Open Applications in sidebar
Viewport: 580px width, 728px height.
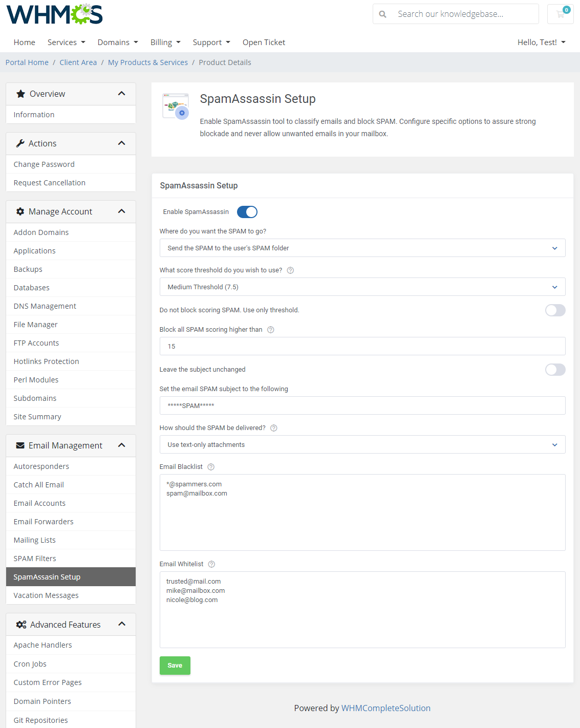pos(71,251)
